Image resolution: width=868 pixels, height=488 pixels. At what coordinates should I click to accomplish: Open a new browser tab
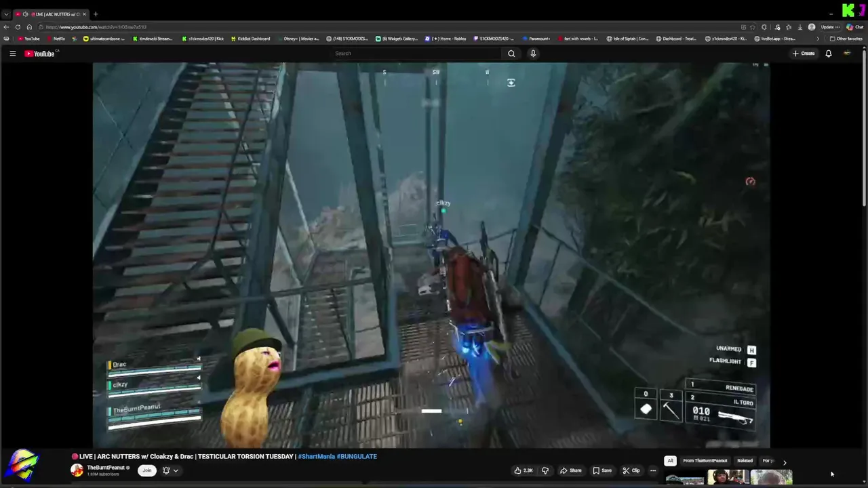[x=95, y=14]
